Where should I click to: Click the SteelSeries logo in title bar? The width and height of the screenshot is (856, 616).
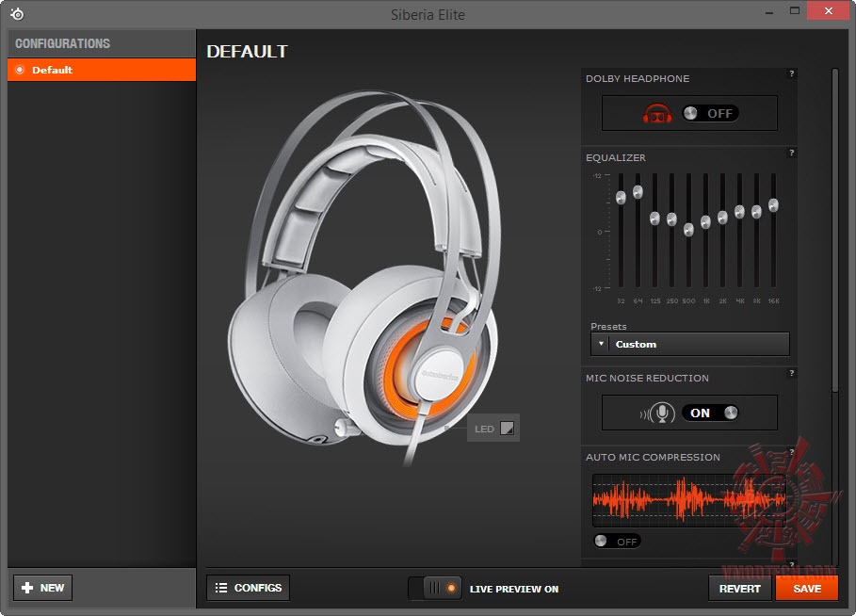point(17,13)
